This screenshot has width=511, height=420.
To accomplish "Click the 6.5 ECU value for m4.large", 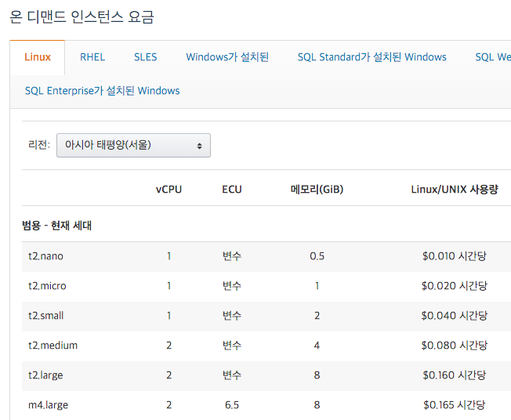I will click(x=232, y=405).
